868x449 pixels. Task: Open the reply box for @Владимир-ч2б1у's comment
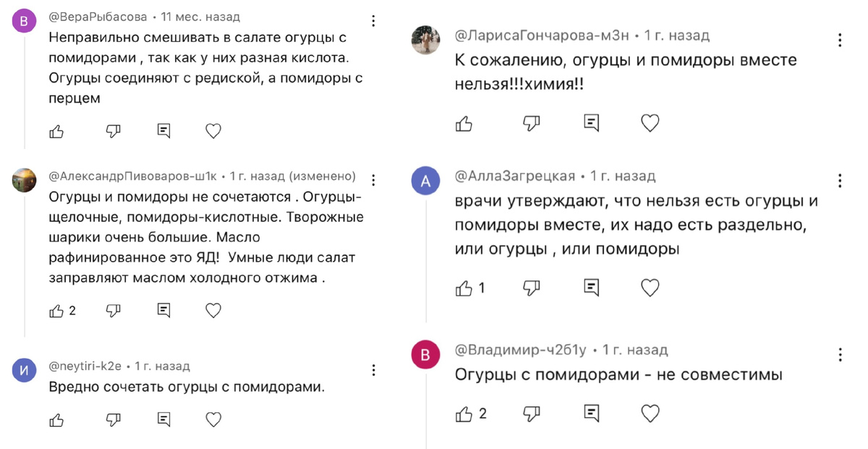click(x=592, y=414)
